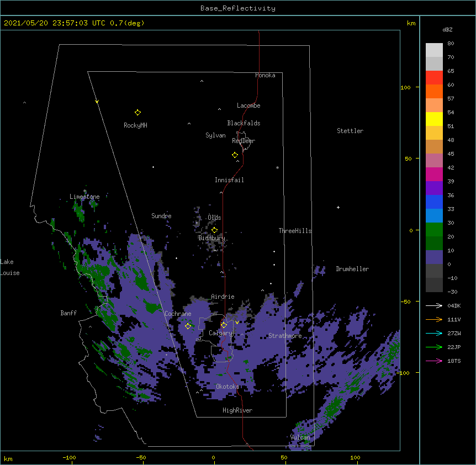Click the yellow radar marker in Calgary
This screenshot has width=476, height=465.
[224, 325]
